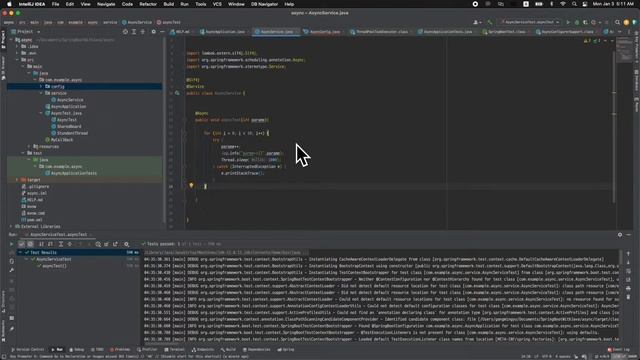The height and width of the screenshot is (360, 640).
Task: Toggle the Debug tool window button
Action: (77, 350)
